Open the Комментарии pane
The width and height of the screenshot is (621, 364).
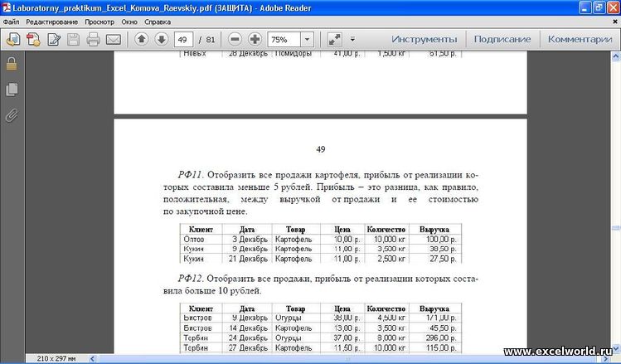pos(580,39)
